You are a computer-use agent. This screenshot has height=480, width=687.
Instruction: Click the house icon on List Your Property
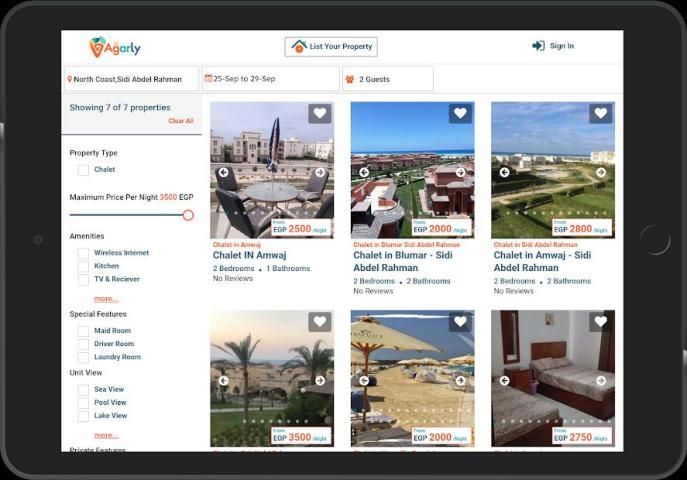pyautogui.click(x=299, y=46)
